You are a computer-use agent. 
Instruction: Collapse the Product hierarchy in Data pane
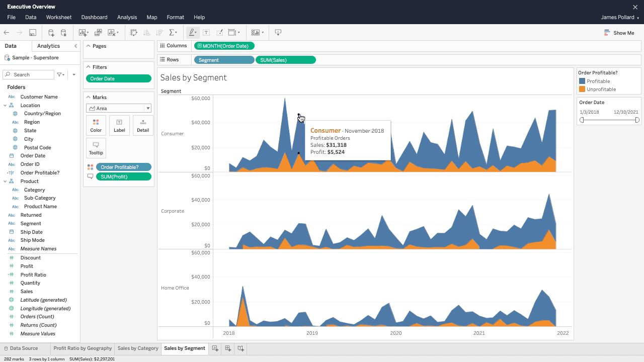(5, 182)
